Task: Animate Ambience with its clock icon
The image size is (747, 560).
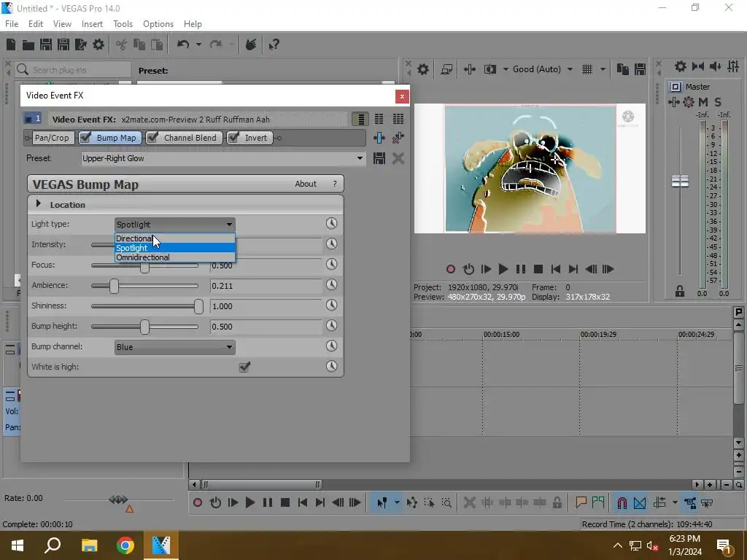Action: [332, 285]
